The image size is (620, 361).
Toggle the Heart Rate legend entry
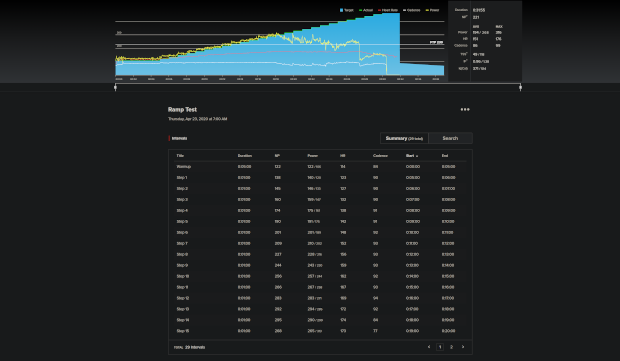(x=388, y=10)
